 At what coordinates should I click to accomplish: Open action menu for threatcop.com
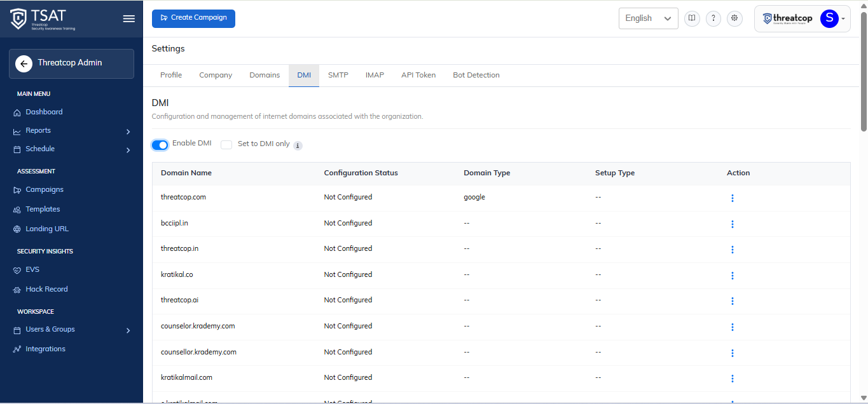point(733,198)
